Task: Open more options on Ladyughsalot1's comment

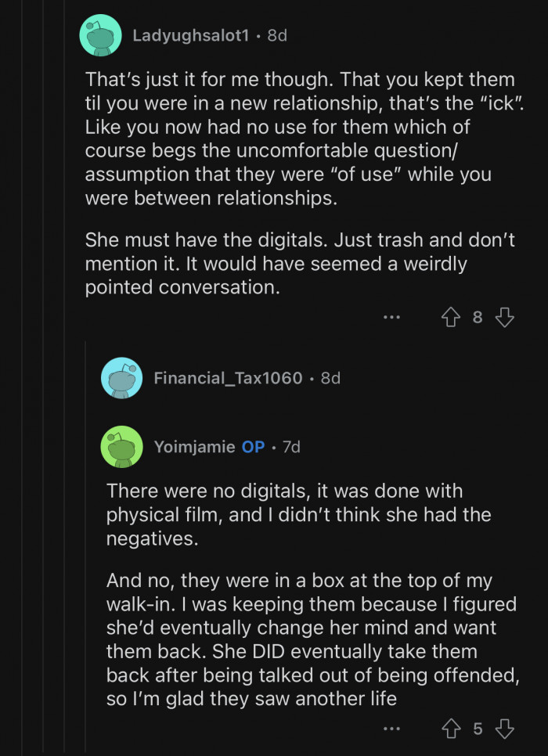Action: point(391,317)
